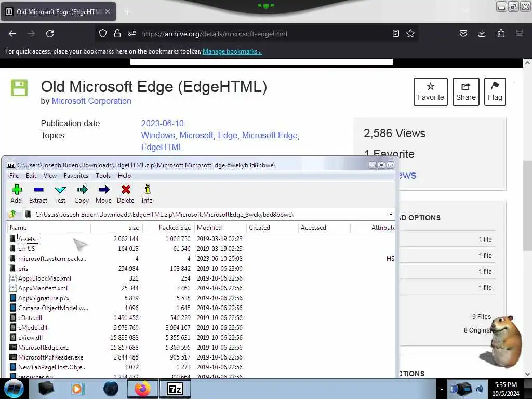Sort by the Name column header
The image size is (532, 399).
49,228
